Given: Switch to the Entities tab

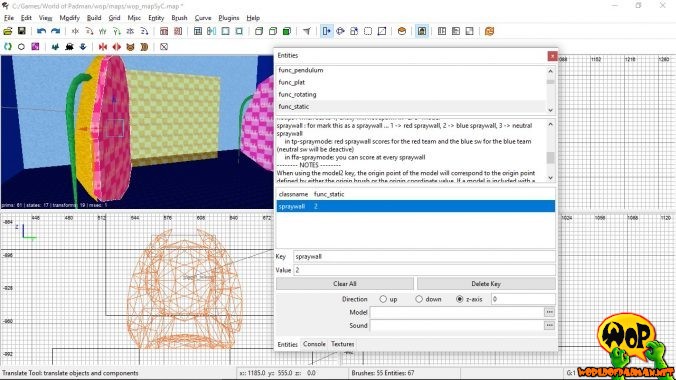Looking at the screenshot, I should pos(287,344).
